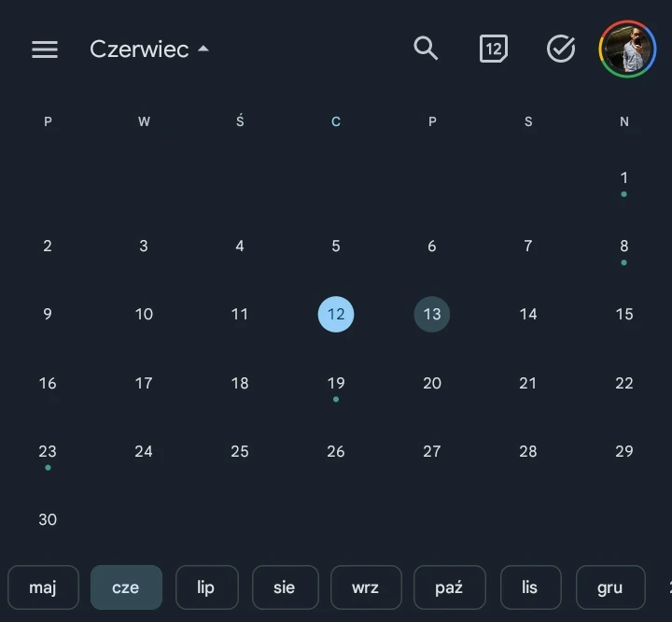
Task: Collapse the Czerwiec month dropdown
Action: (140, 49)
